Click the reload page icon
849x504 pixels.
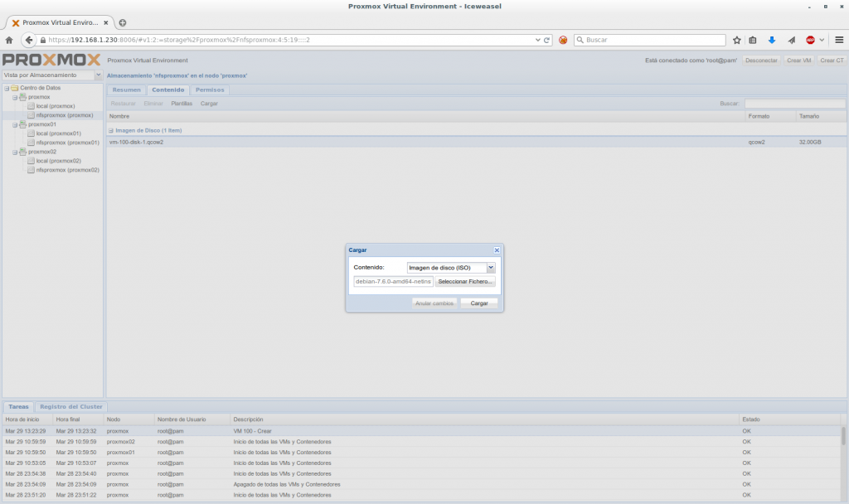click(547, 40)
